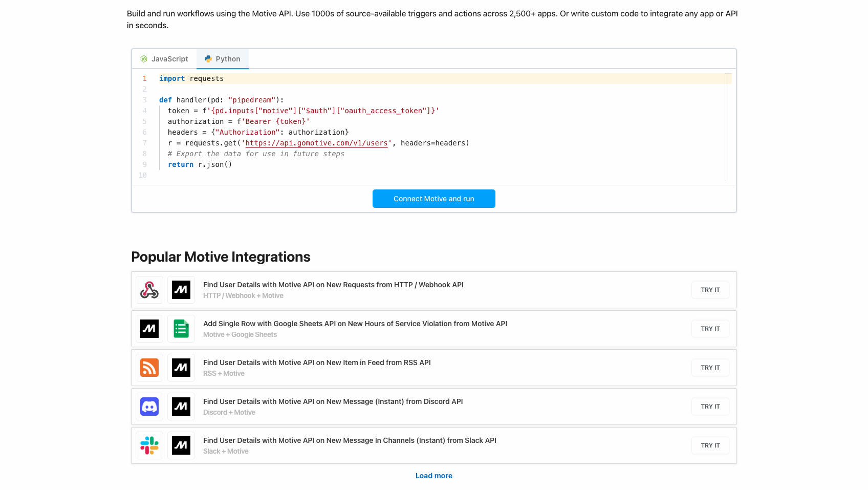Click the Slack icon
This screenshot has width=868, height=490.
point(149,445)
